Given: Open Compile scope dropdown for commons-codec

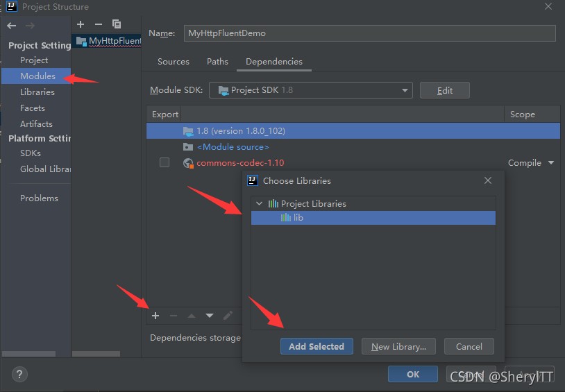Looking at the screenshot, I should pos(551,163).
